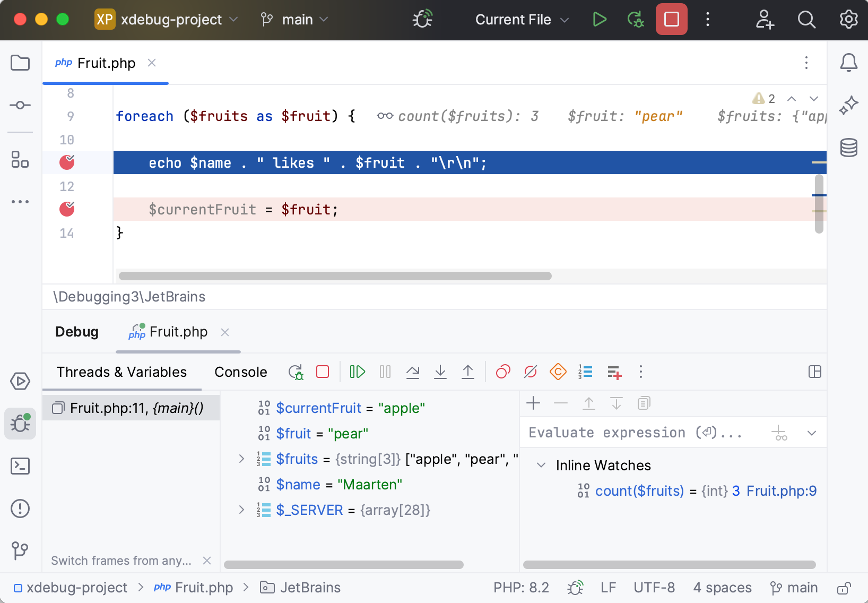The image size is (868, 603).
Task: Click the Rerun debug session icon
Action: coord(296,372)
